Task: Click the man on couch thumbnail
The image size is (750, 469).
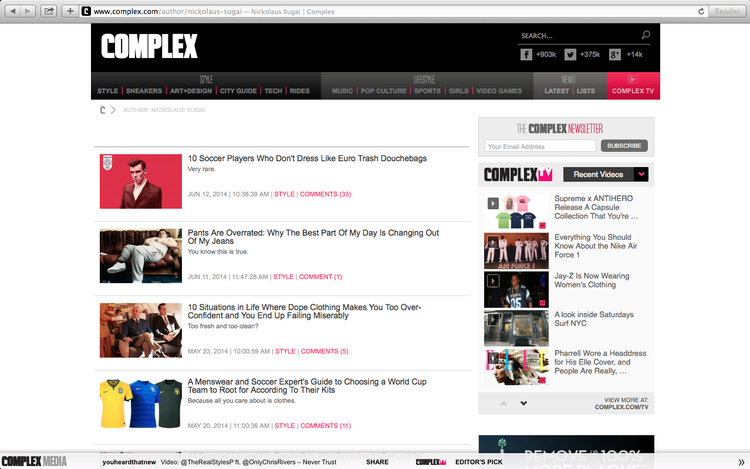Action: [141, 256]
